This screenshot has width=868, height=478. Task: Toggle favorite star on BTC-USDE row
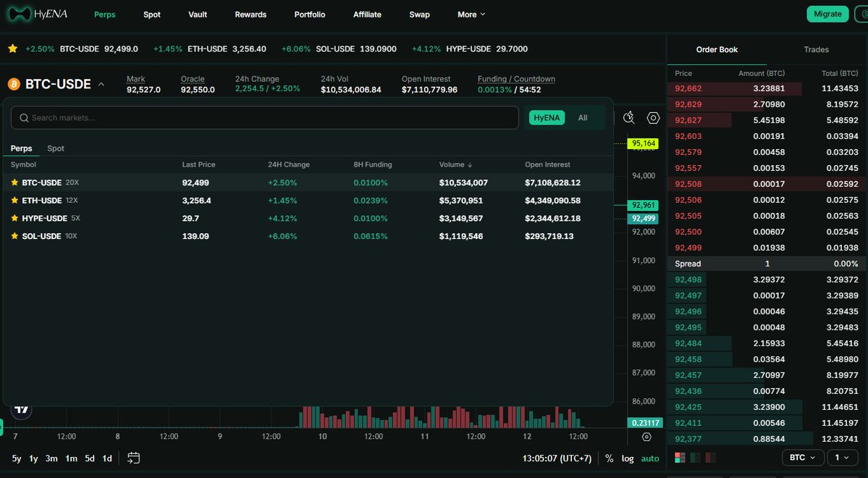tap(14, 183)
